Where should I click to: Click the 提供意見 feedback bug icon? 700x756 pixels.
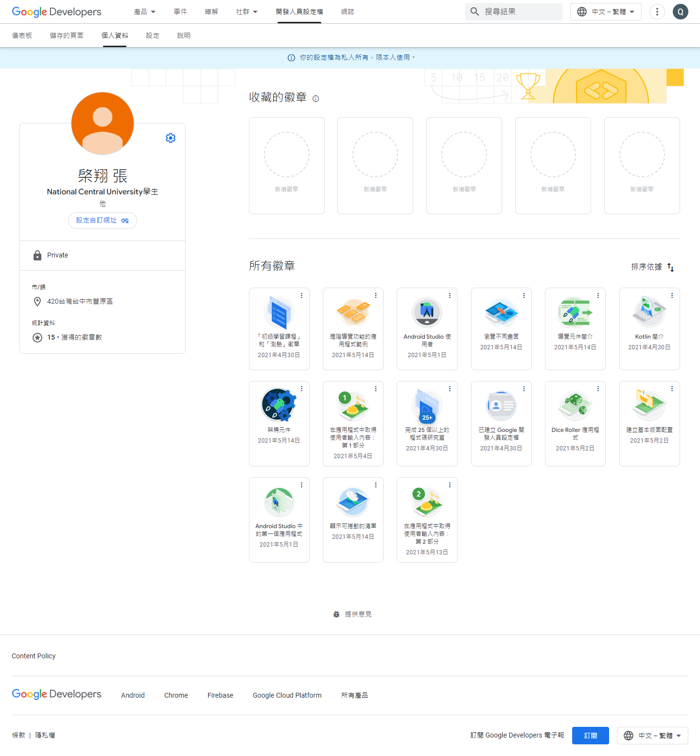coord(336,615)
